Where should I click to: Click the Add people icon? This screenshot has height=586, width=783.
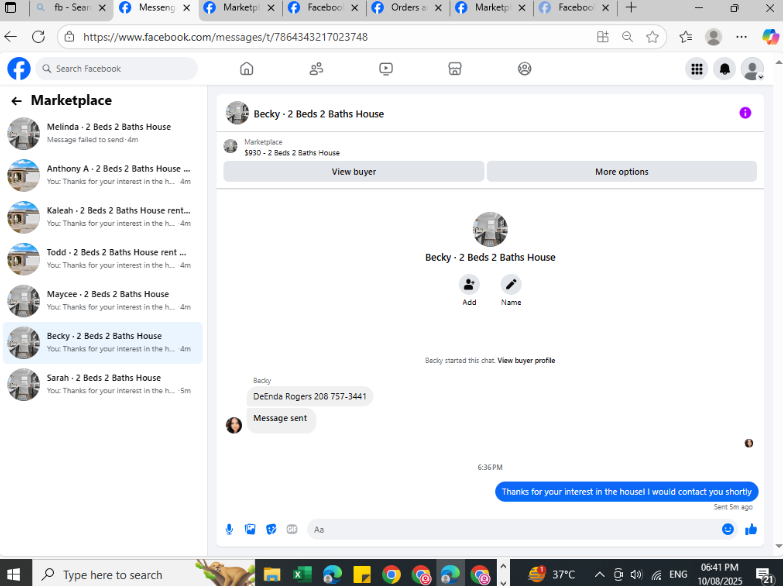click(x=469, y=284)
